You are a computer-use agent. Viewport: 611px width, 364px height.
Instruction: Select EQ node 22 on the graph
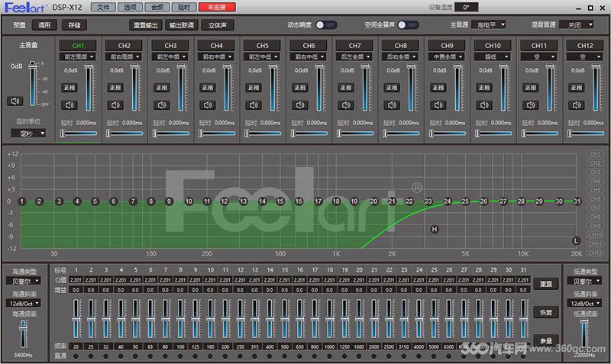tap(409, 201)
